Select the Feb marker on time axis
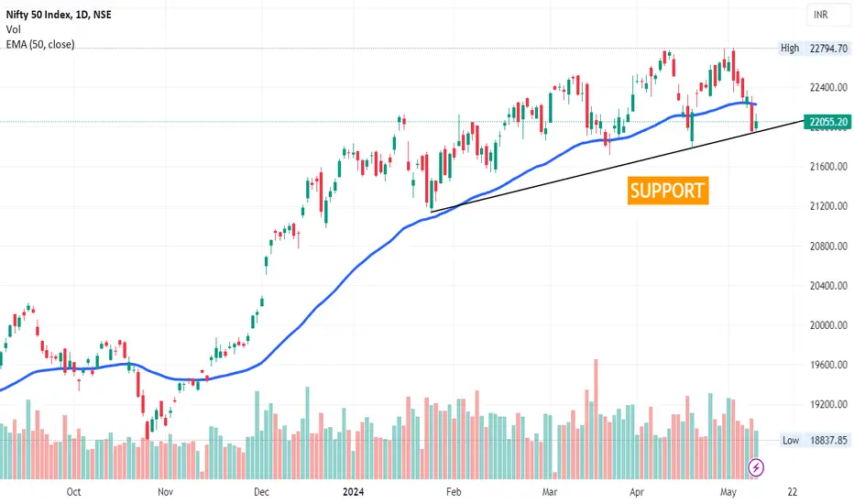The image size is (854, 504). [x=454, y=492]
